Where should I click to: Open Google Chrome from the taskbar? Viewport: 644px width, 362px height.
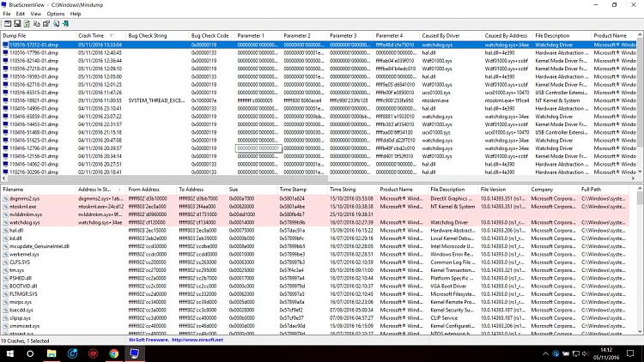[113, 353]
